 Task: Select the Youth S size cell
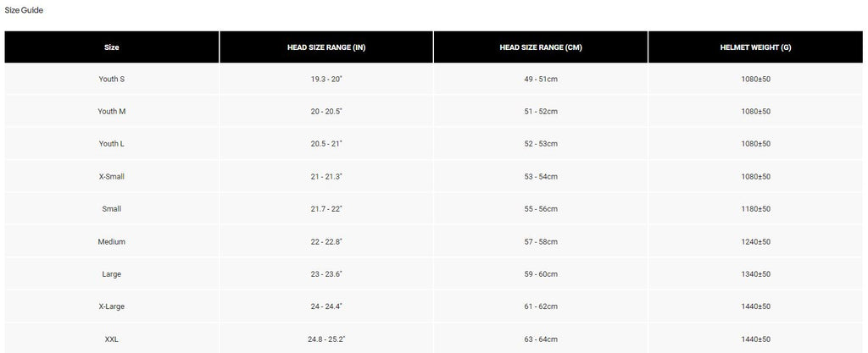(x=111, y=80)
